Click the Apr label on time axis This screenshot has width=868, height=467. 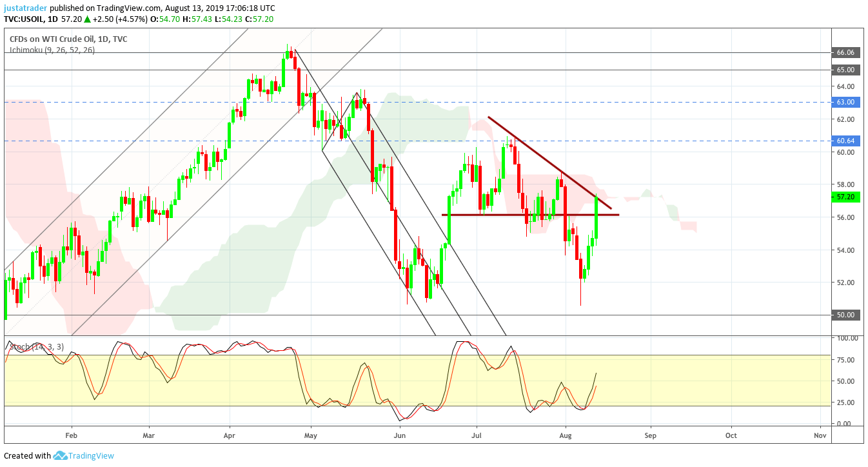click(230, 435)
